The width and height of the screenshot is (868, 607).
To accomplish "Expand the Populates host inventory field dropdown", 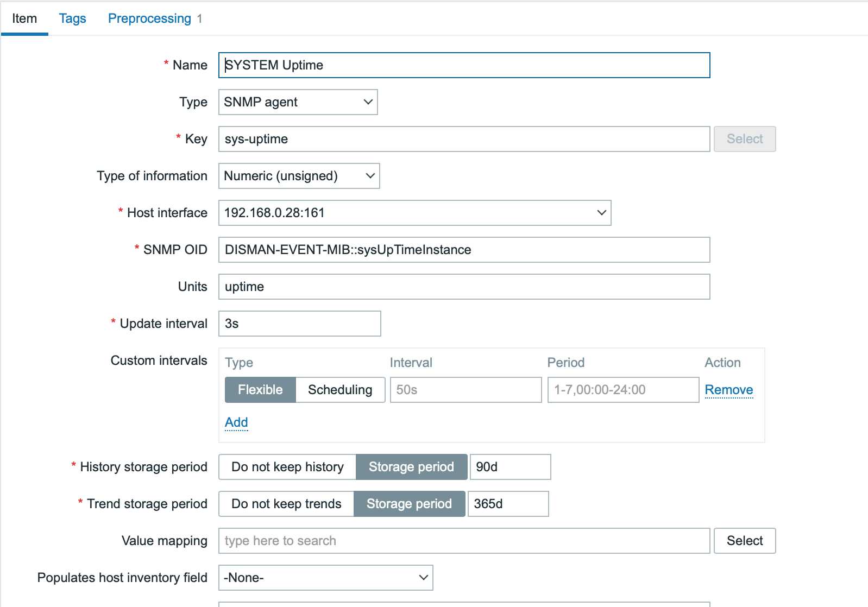I will tap(325, 578).
